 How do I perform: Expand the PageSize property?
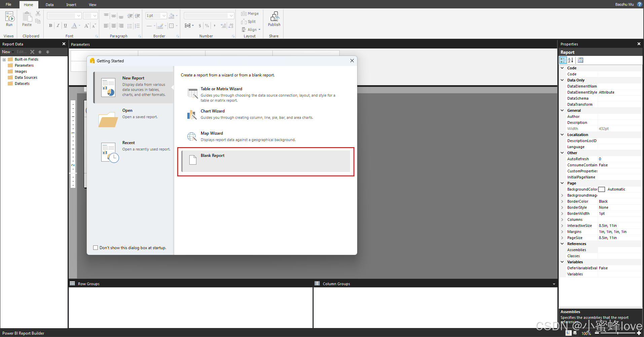562,238
